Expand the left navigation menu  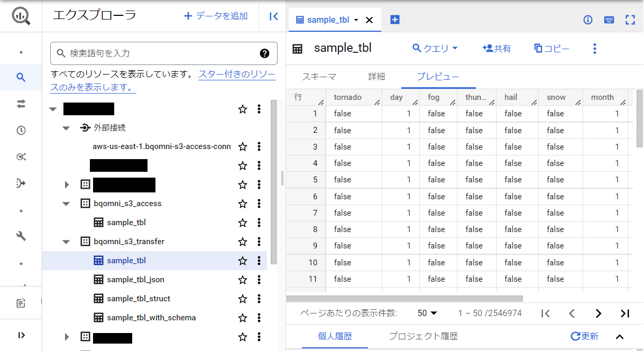(x=21, y=335)
